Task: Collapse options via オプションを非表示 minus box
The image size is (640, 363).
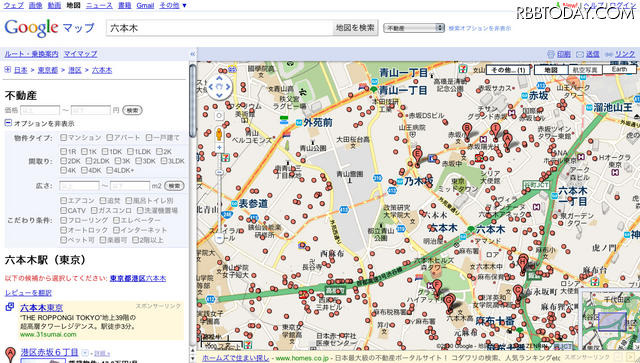Action: tap(8, 123)
